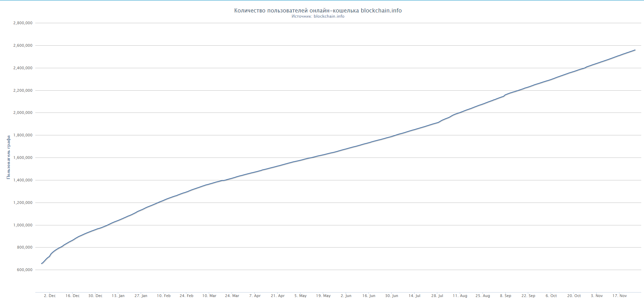Click the '30. Jun' x-axis date label
Screen dimensions: 644x305
pos(392,296)
